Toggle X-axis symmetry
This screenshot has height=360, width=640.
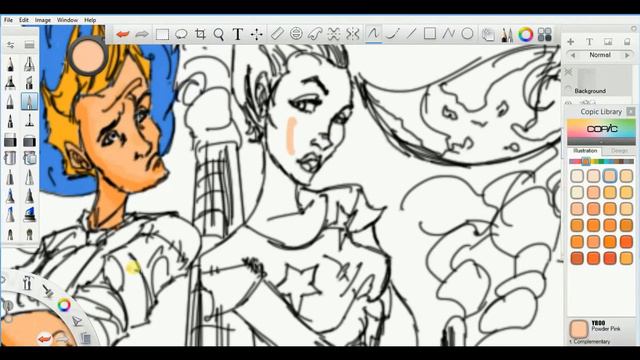[334, 34]
